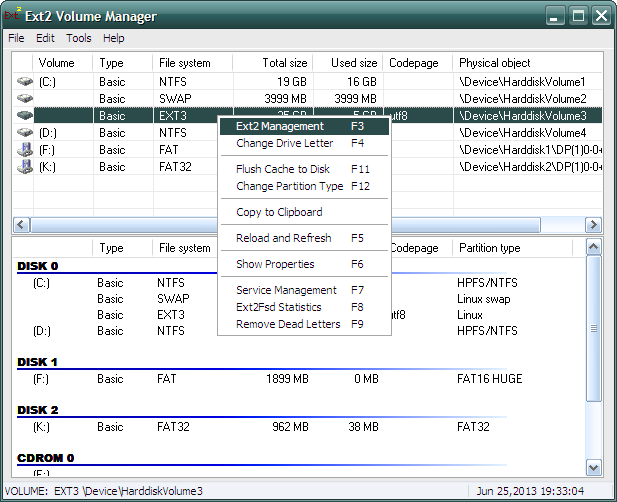
Task: Click the drive icon of the SWAP volume
Action: 25,99
